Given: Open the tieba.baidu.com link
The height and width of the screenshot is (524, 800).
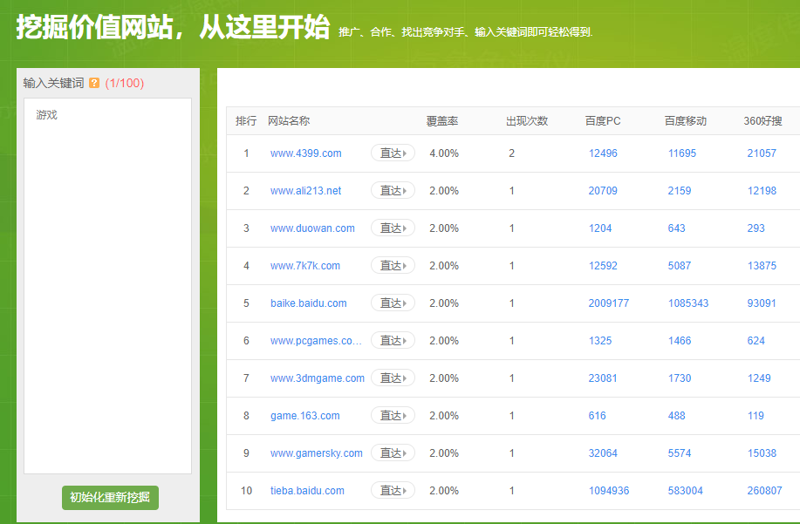Looking at the screenshot, I should click(x=307, y=491).
